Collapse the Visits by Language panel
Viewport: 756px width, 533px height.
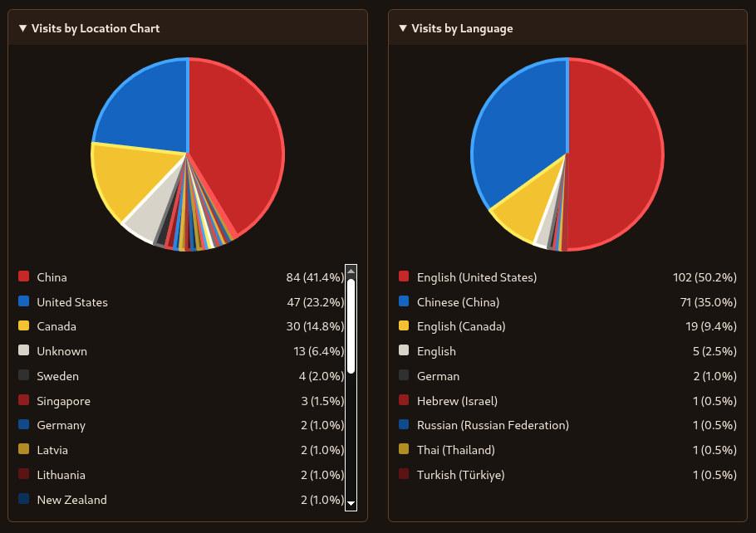403,28
